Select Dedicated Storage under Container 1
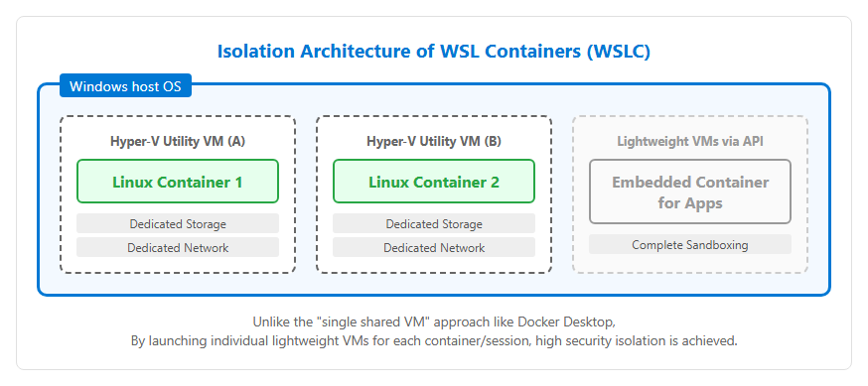The width and height of the screenshot is (868, 386). (178, 224)
